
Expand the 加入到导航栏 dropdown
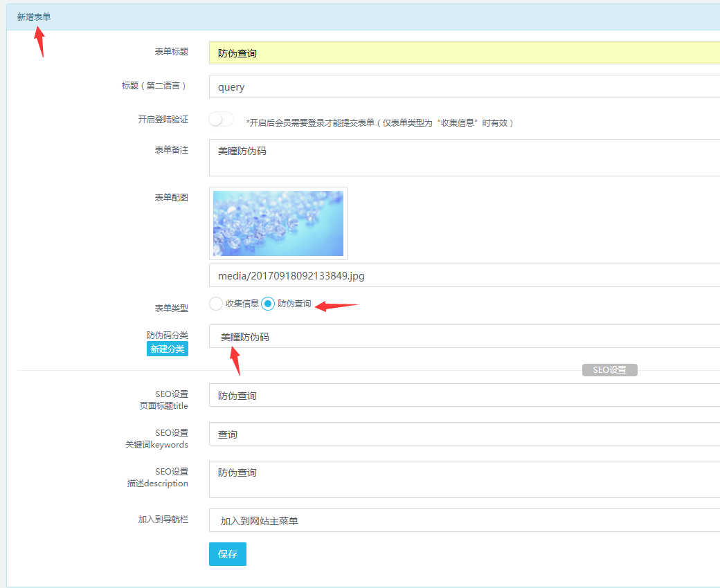pos(464,520)
